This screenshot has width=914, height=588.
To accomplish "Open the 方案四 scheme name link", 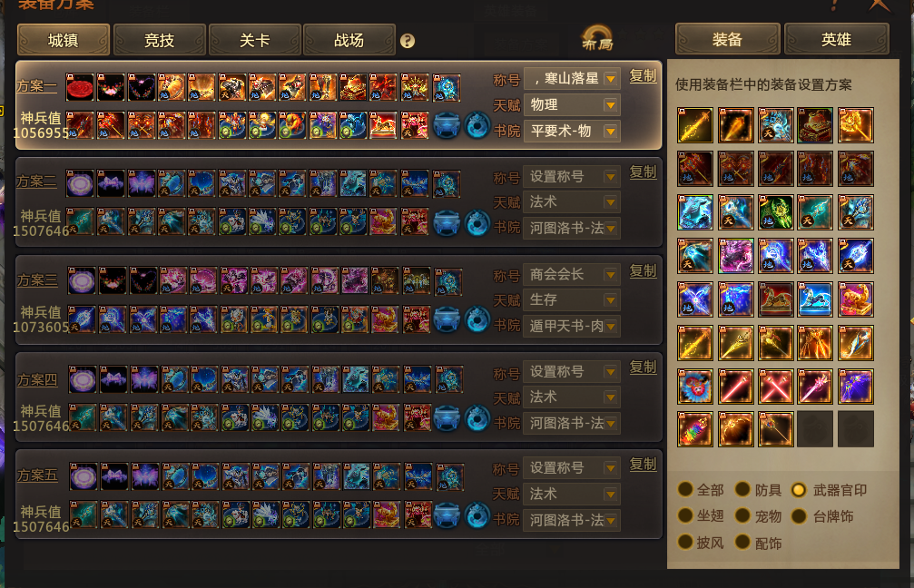I will tap(37, 380).
